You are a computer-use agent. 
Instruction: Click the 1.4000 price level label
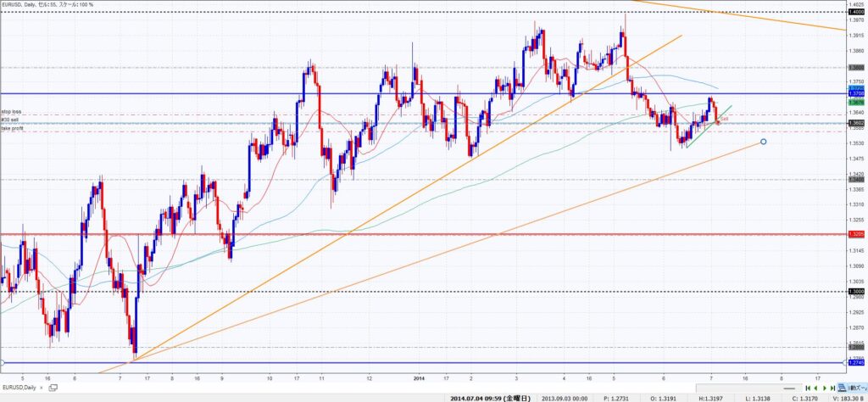(x=856, y=12)
